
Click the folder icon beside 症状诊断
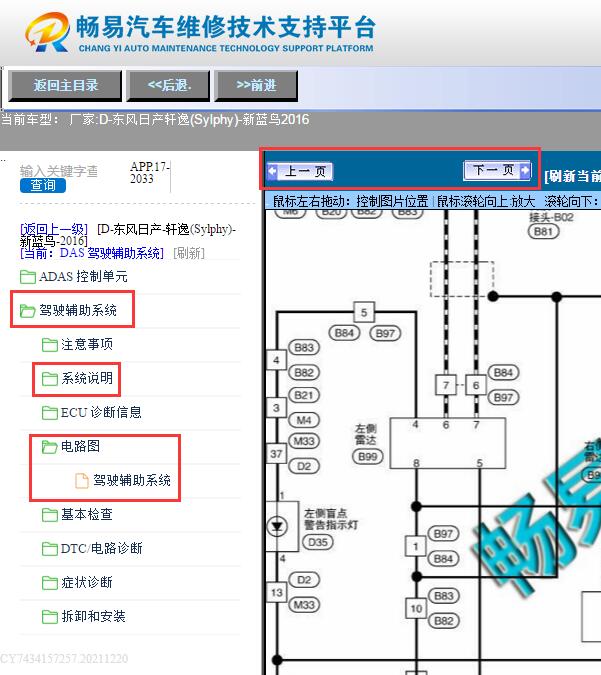[50, 583]
